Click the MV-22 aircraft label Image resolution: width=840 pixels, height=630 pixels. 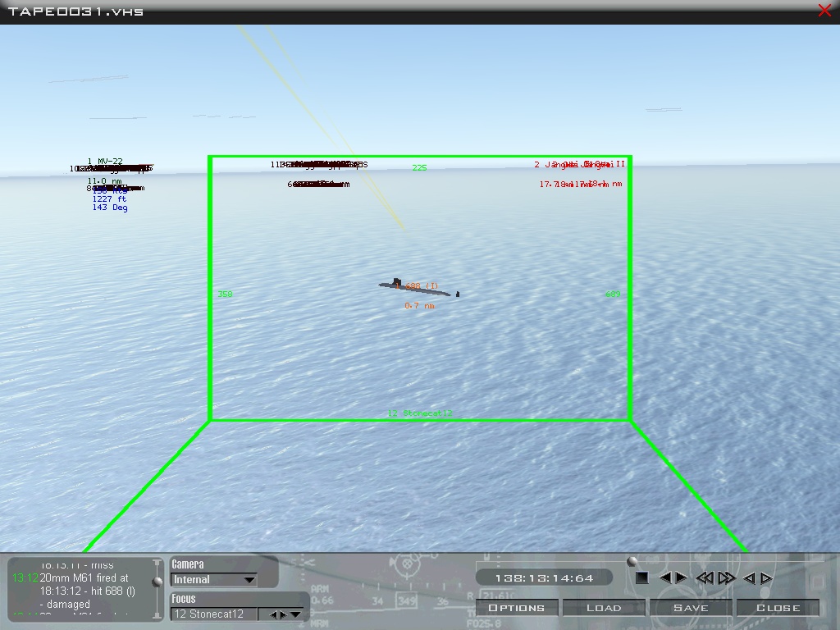tap(105, 161)
